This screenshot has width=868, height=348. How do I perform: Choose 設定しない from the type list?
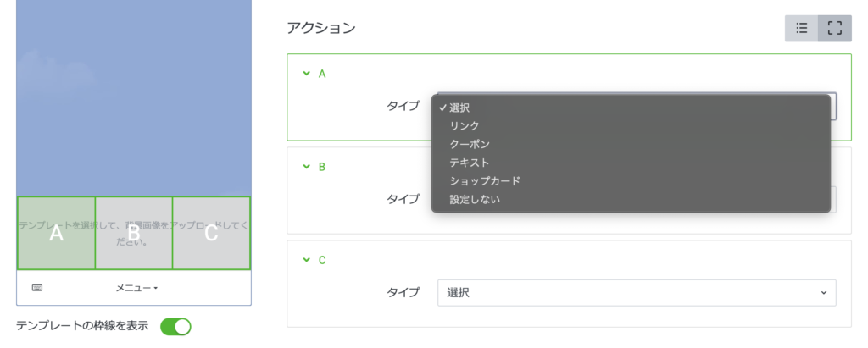pos(475,200)
